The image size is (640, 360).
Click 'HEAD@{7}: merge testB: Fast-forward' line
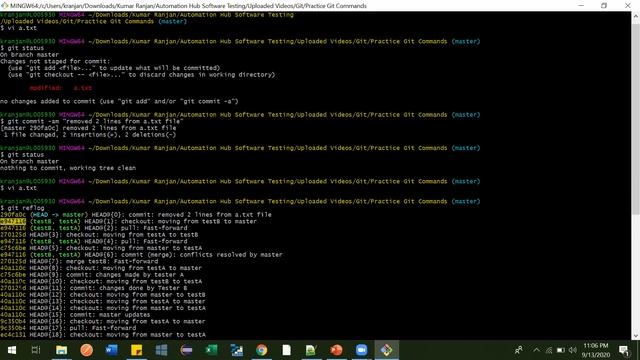coord(93,261)
